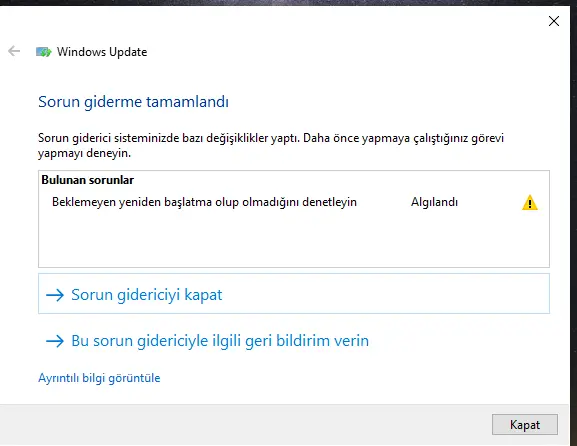Click the Bulunan sorunlar header
Image resolution: width=577 pixels, height=446 pixels.
(x=88, y=180)
